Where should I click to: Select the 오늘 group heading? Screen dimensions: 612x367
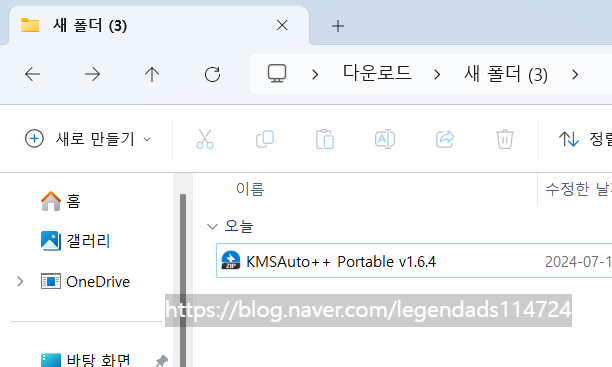pos(239,226)
